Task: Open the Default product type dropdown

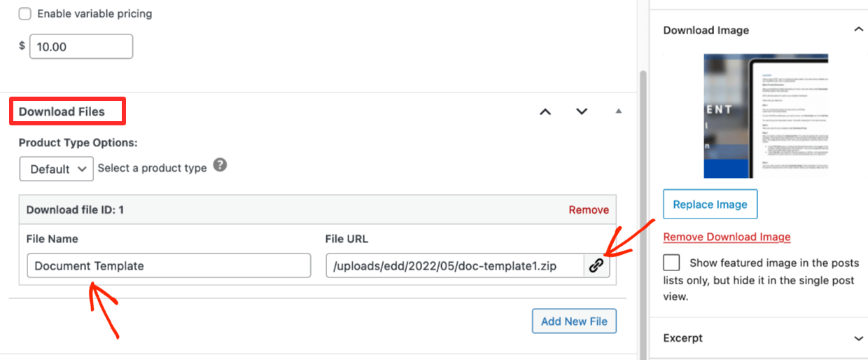Action: 57,169
